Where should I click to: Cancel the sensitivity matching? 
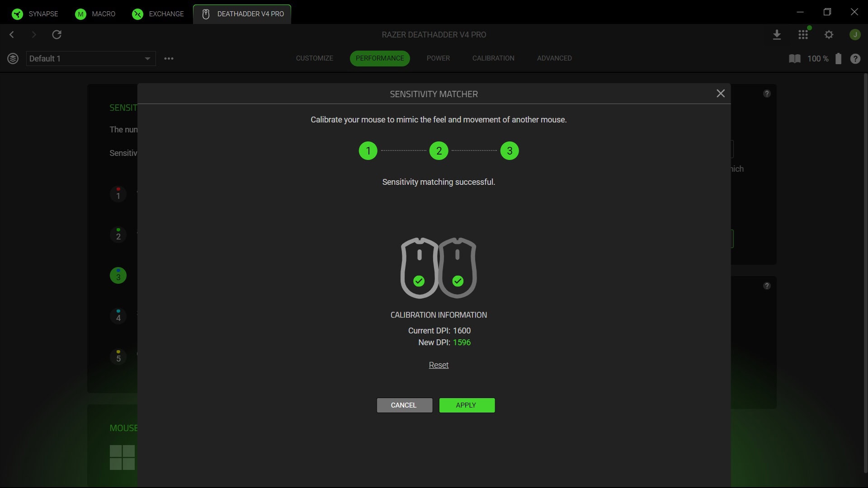(x=405, y=405)
